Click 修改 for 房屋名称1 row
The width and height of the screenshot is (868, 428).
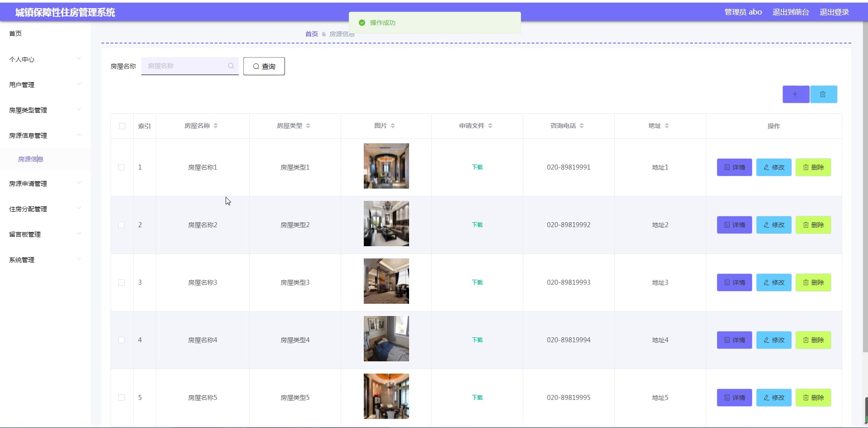click(x=774, y=167)
